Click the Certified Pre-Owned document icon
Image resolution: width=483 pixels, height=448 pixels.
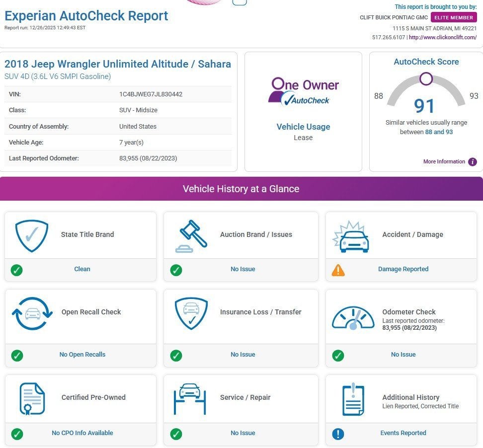point(32,398)
